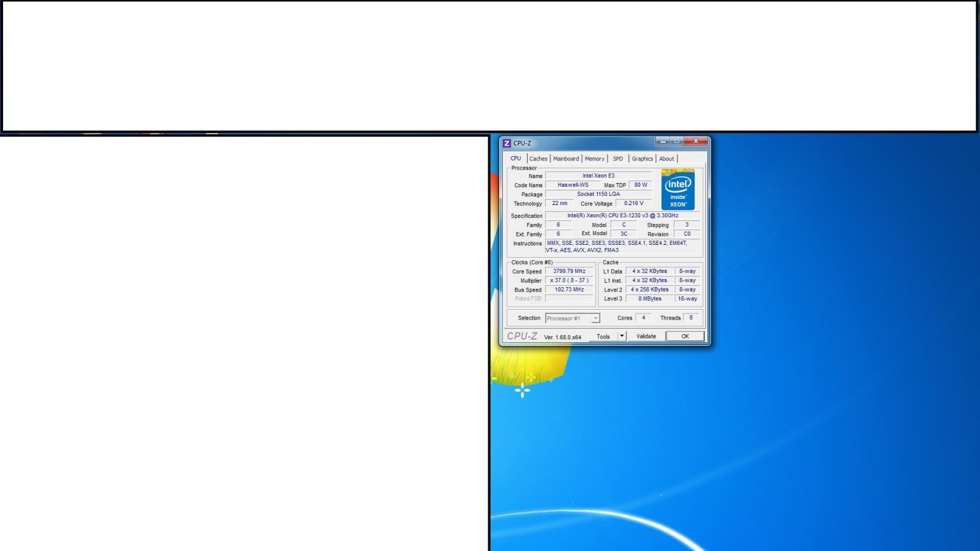Click the Specification field with E3-1230 v3

[622, 216]
